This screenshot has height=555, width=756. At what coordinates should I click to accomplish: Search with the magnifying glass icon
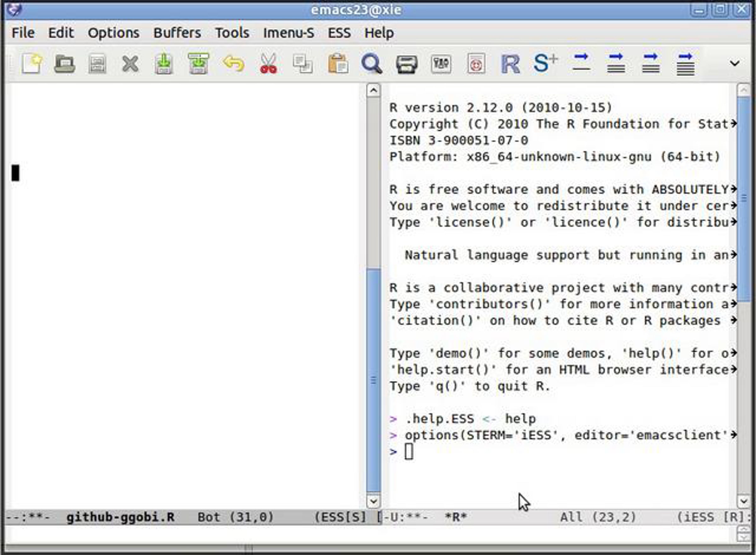coord(371,64)
